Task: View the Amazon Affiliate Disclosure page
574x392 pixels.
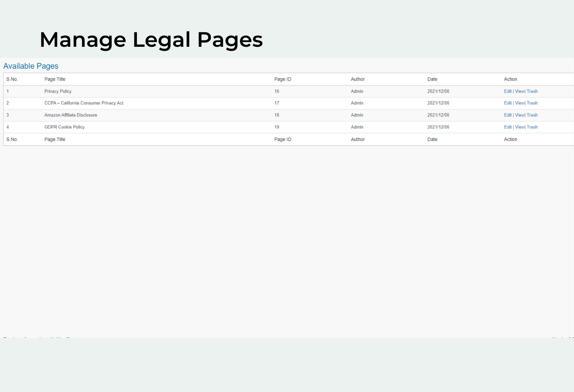Action: [519, 115]
